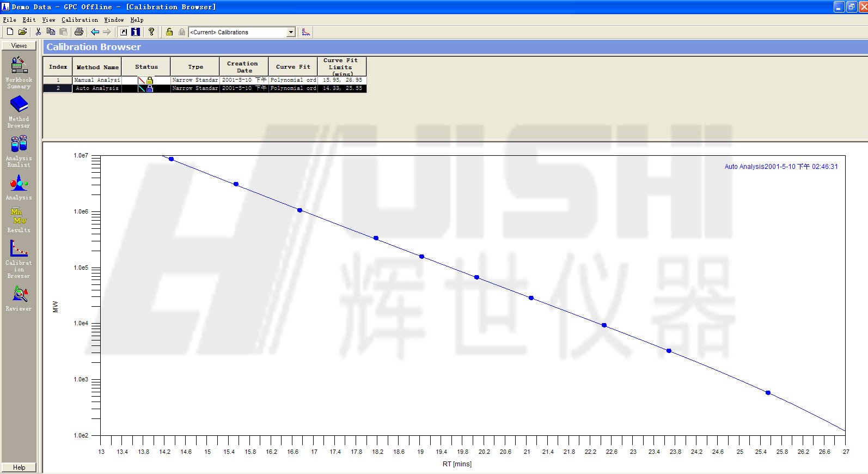Open the Method Browser view
868x474 pixels.
(x=19, y=112)
